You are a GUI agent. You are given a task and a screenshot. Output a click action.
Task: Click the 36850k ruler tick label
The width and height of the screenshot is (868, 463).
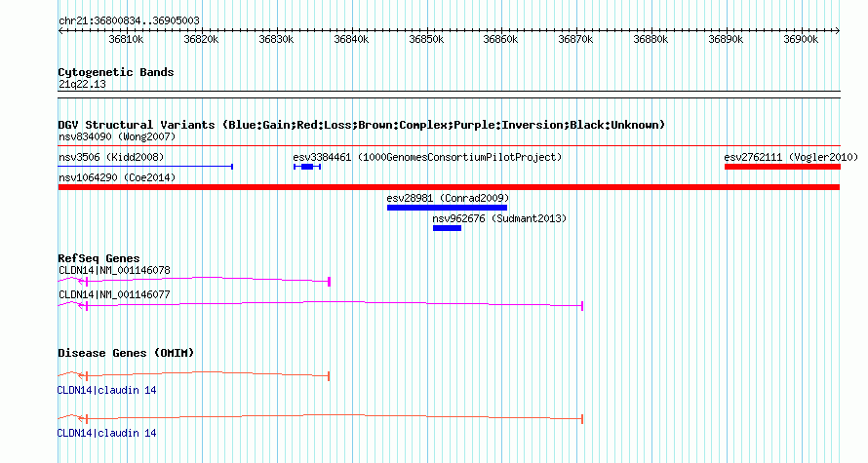[x=426, y=40]
